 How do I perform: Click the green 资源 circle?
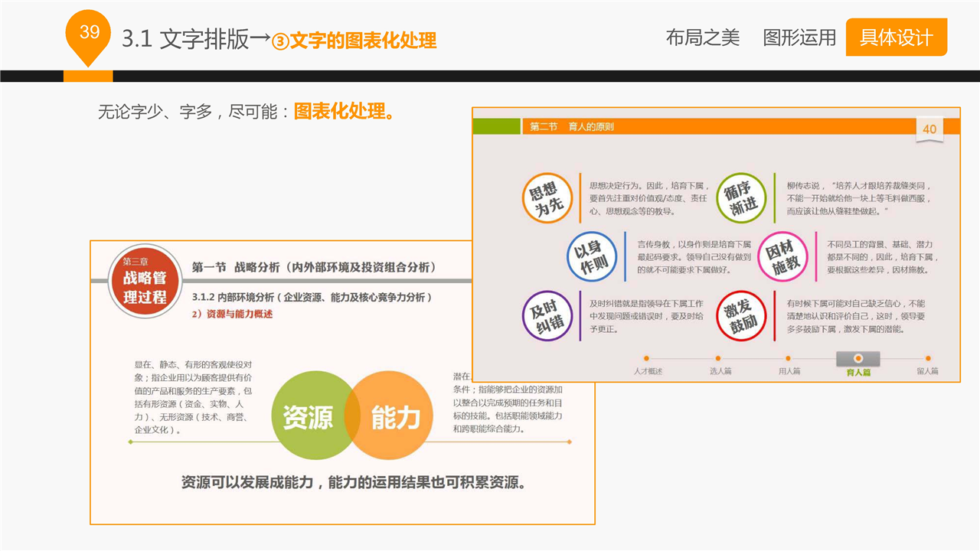(311, 417)
